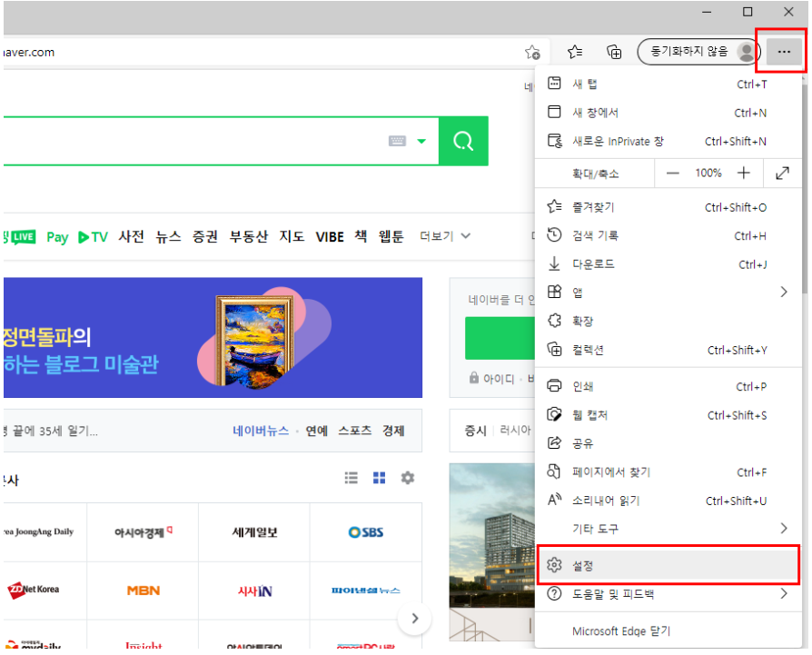Open the 네이버뉴스 link
Screen dimensions: 812x655
[x=261, y=431]
